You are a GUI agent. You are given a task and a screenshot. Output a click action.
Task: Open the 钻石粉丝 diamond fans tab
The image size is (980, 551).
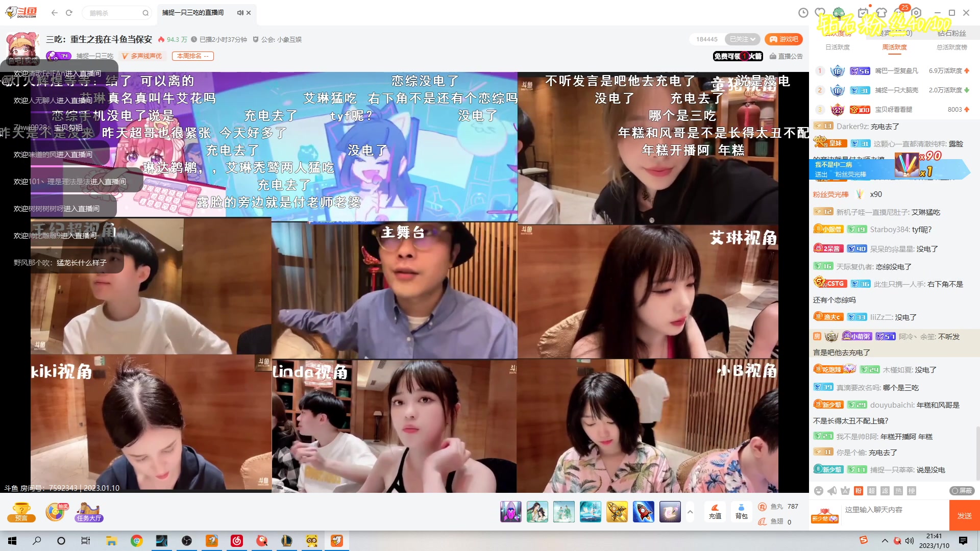click(x=952, y=33)
